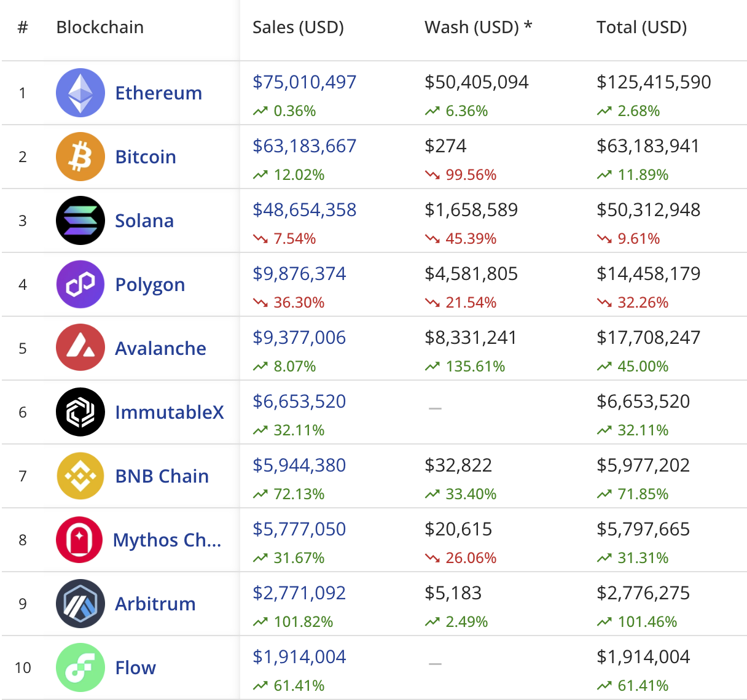The height and width of the screenshot is (700, 747).
Task: Click the Mythos Chain logo icon
Action: pyautogui.click(x=79, y=540)
